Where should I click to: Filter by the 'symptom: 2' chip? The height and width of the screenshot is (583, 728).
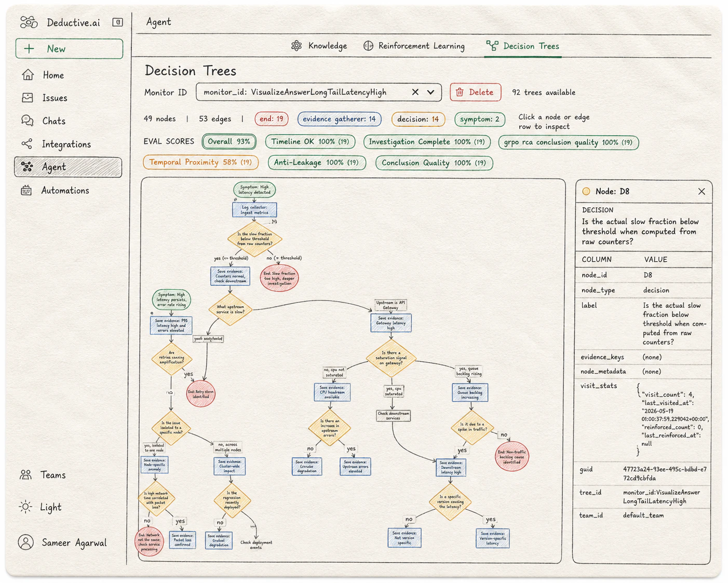480,119
